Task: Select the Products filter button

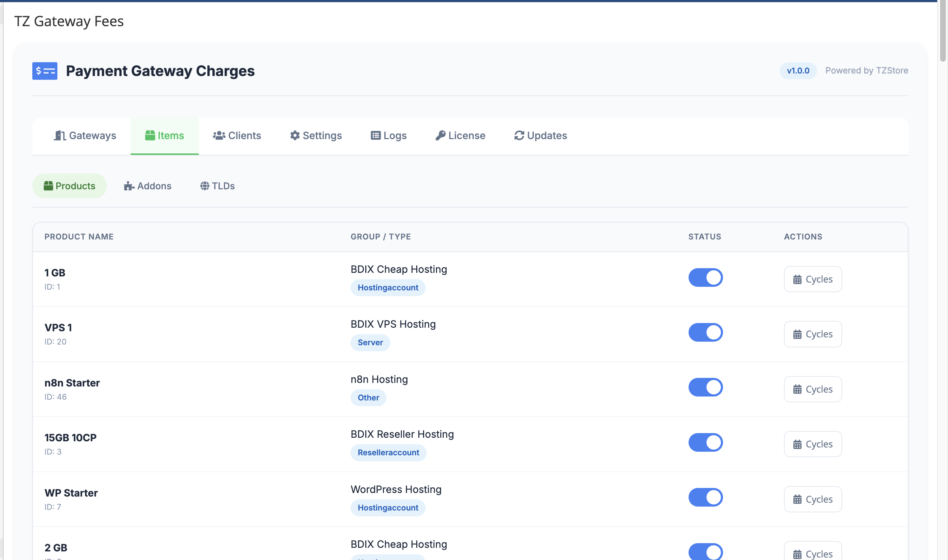Action: (x=69, y=186)
